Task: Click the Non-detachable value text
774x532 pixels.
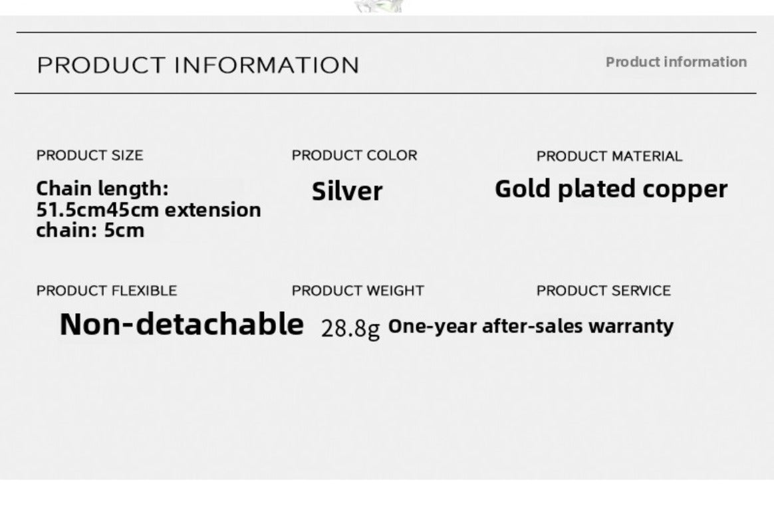Action: tap(182, 325)
